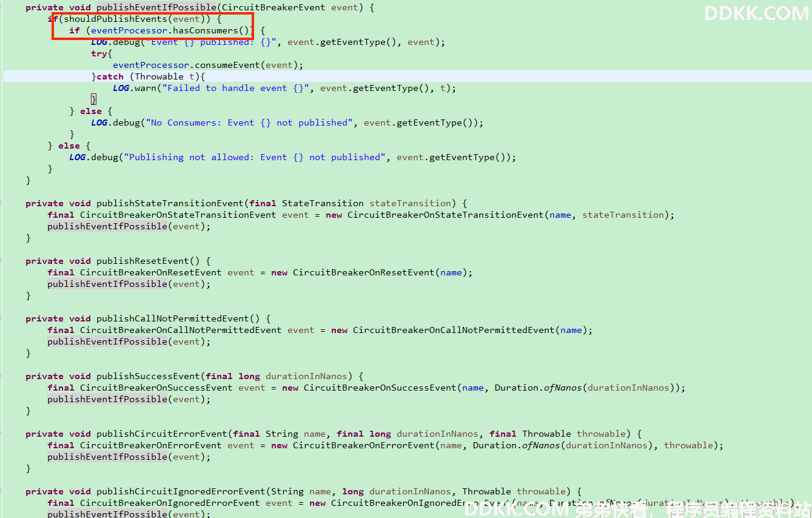Viewport: 812px width, 518px height.
Task: Click publishStateTransitionEvent method name
Action: [170, 203]
